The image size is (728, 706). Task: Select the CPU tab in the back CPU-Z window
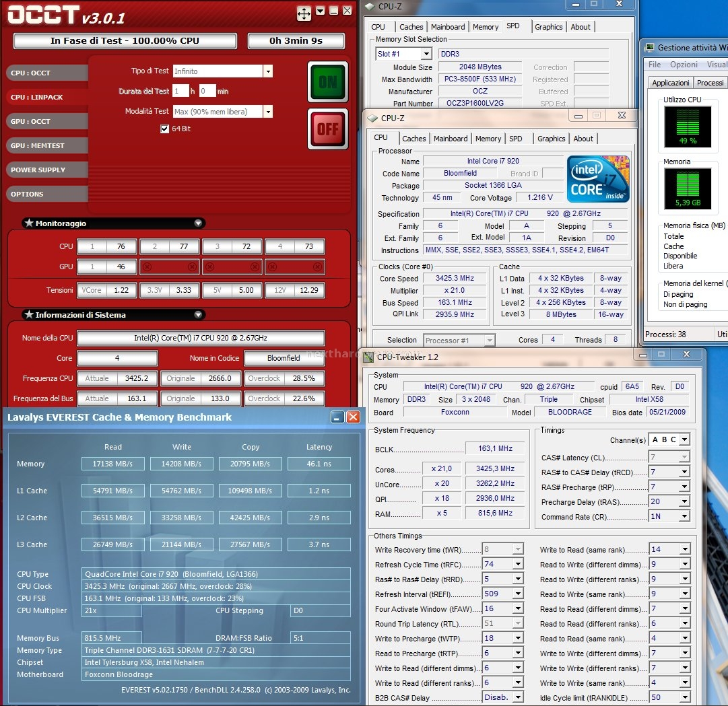[378, 27]
